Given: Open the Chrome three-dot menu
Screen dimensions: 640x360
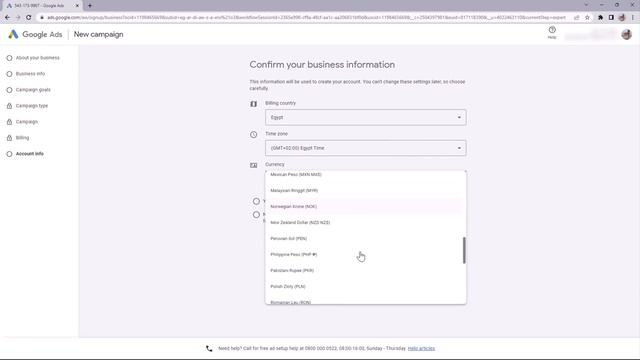Looking at the screenshot, I should point(633,18).
